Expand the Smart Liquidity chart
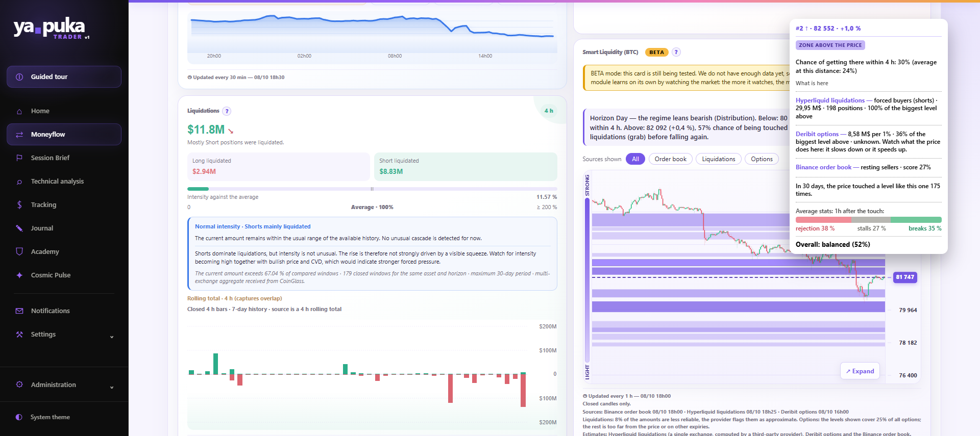The image size is (980, 436). click(x=861, y=371)
